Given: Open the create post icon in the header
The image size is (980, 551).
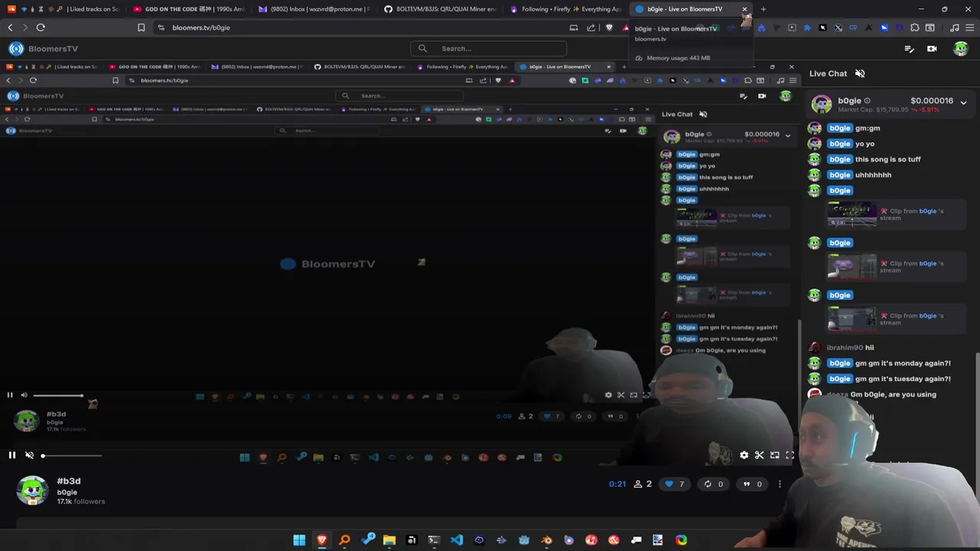Looking at the screenshot, I should [x=909, y=49].
